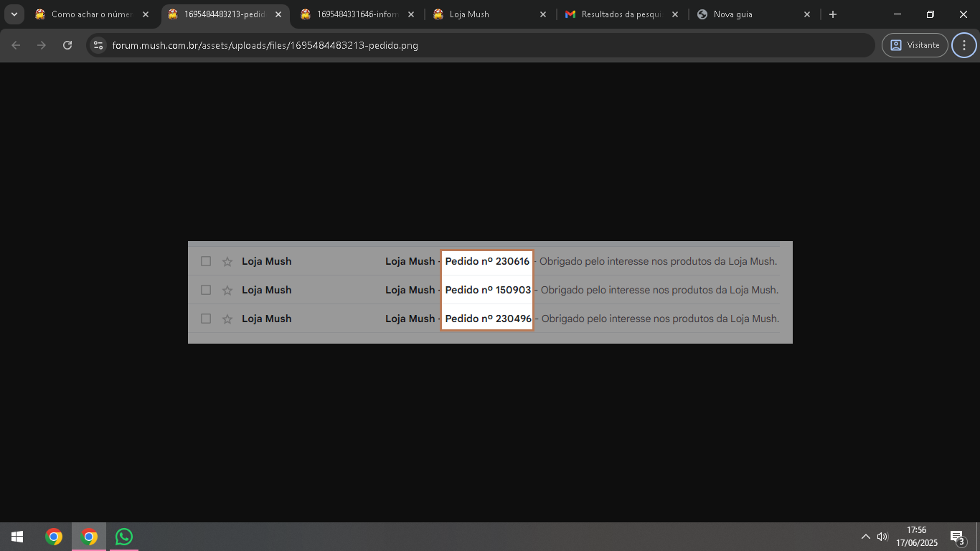Close the 'Como achar o númer' tab
This screenshot has width=980, height=551.
pos(146,14)
